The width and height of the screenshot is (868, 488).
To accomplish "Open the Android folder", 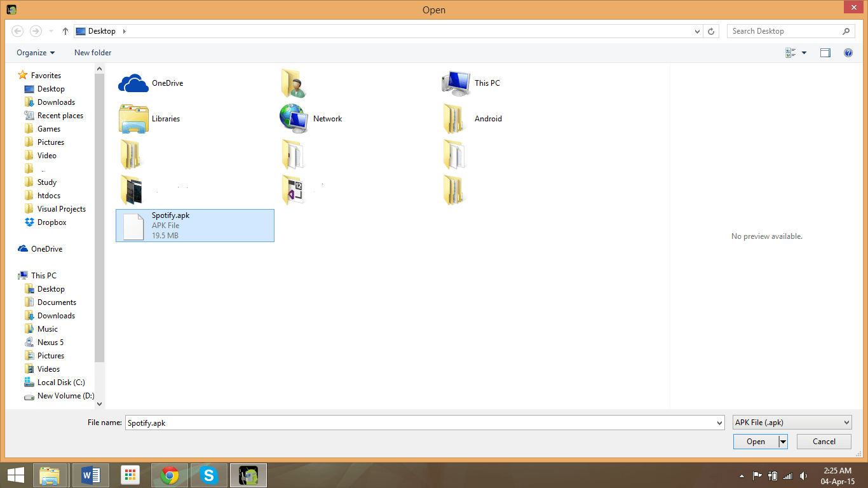I will (x=454, y=119).
